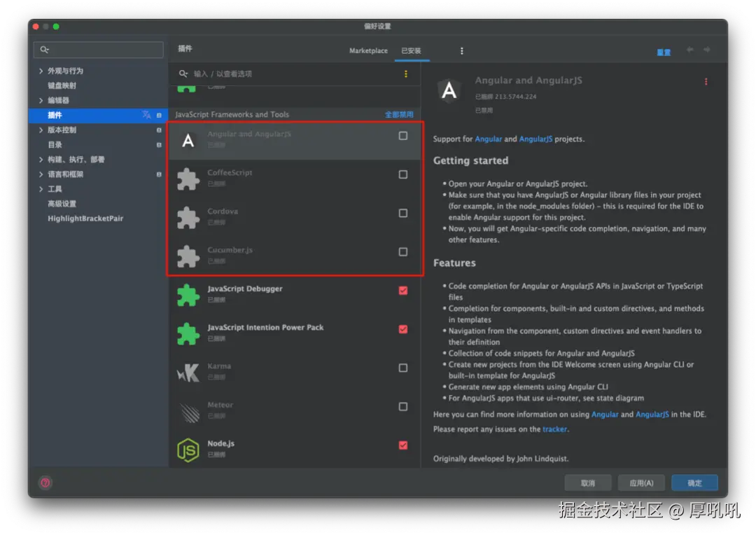This screenshot has height=535, width=756.
Task: Click the 取消 cancel button
Action: point(588,483)
